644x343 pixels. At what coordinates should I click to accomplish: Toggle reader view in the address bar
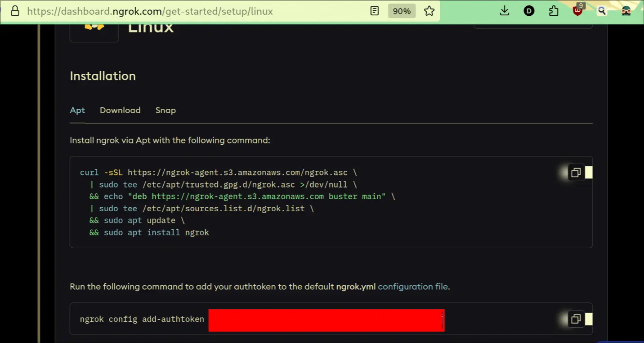pos(375,11)
